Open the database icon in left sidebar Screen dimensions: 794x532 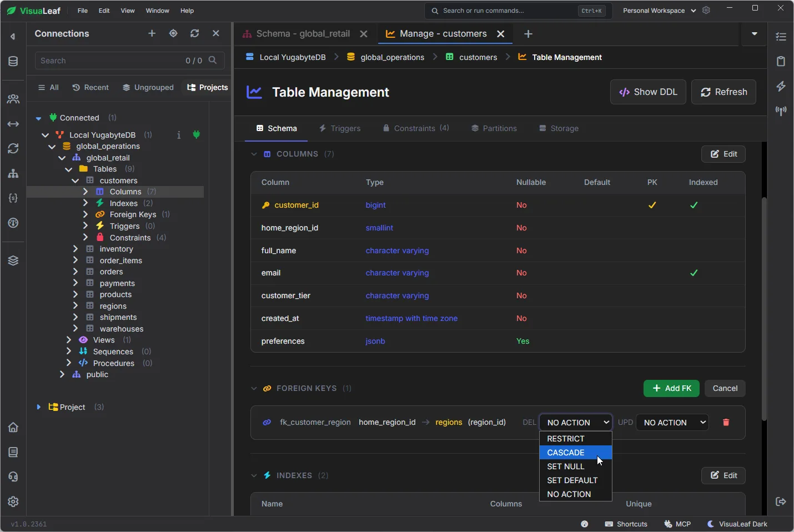click(x=13, y=62)
